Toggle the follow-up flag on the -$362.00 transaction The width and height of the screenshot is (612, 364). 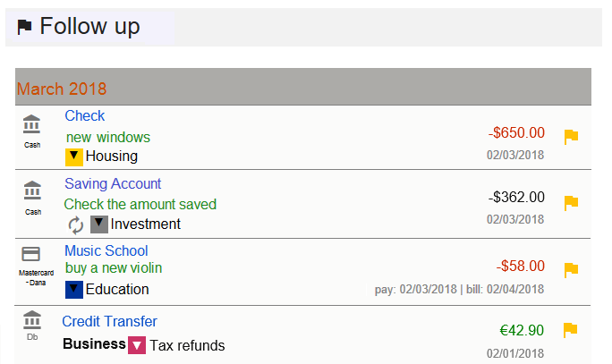[571, 203]
